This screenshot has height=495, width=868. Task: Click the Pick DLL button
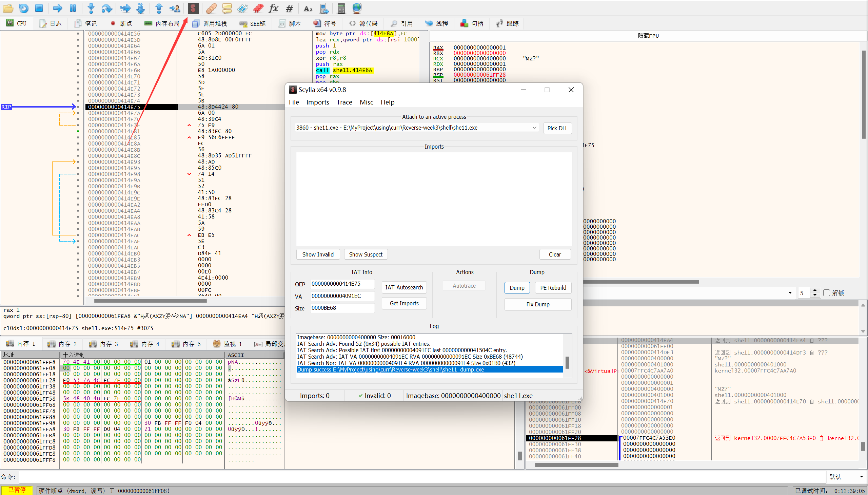pos(557,128)
